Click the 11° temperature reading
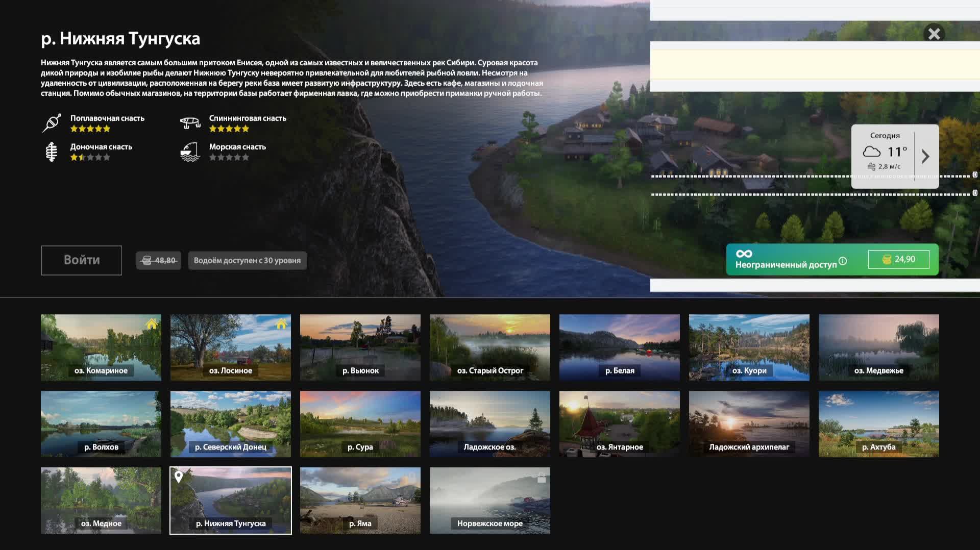 click(x=897, y=152)
